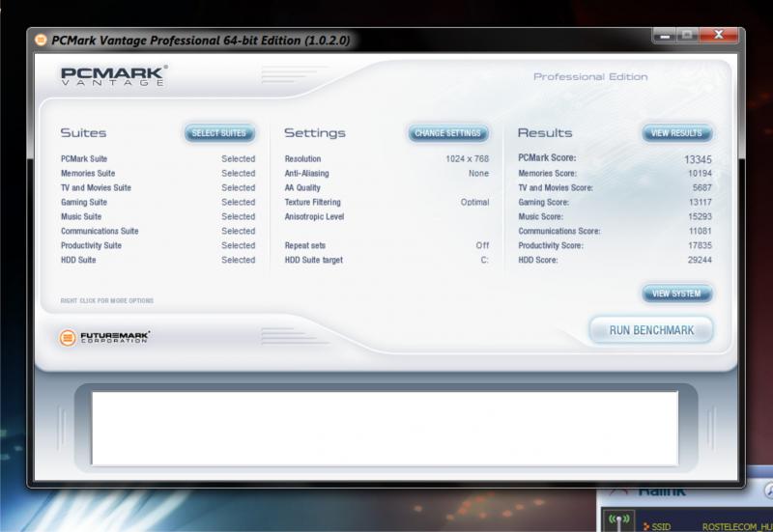Click the white banner area at bottom
This screenshot has width=773, height=532.
(385, 428)
